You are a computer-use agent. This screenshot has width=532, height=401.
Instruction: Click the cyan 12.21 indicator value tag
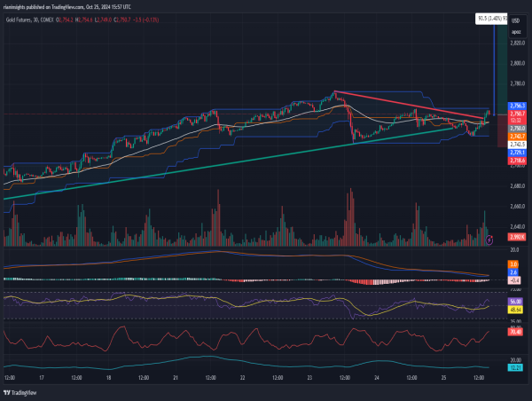515,367
